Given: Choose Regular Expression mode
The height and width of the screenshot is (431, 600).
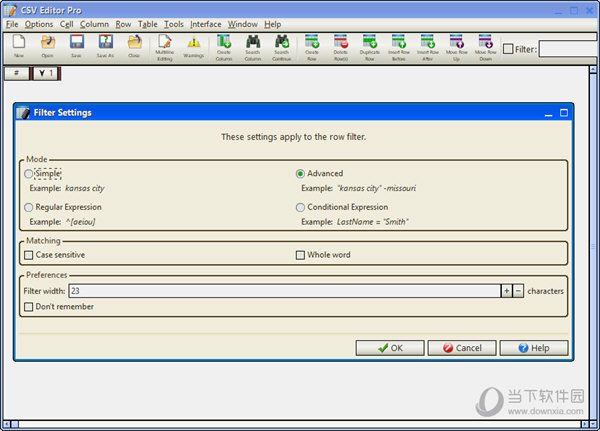Looking at the screenshot, I should [29, 207].
